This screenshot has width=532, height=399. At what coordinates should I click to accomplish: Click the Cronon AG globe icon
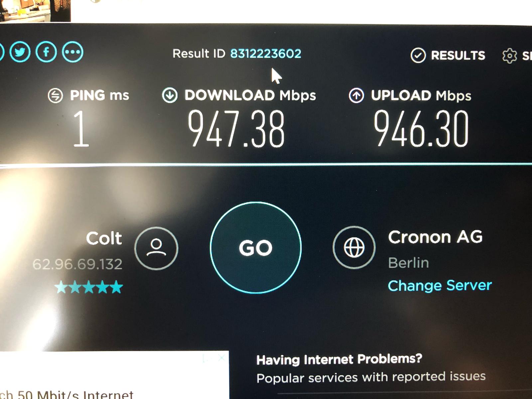click(x=354, y=247)
